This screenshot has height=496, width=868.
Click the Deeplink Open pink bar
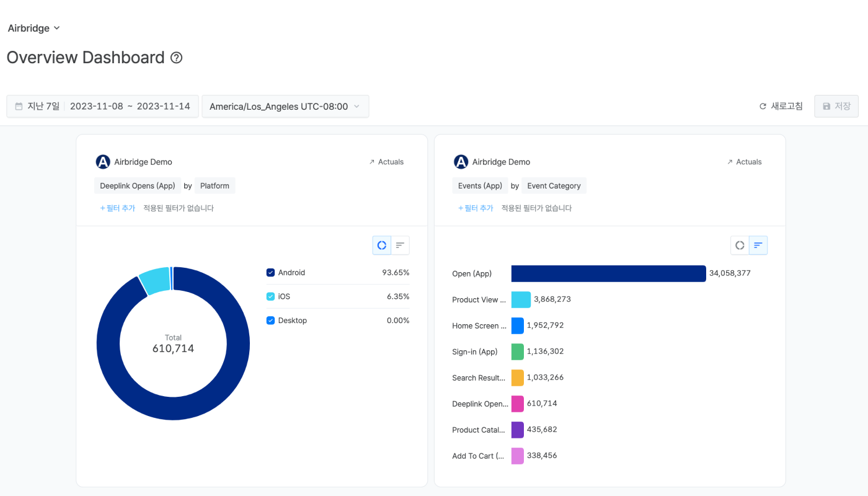pos(518,404)
